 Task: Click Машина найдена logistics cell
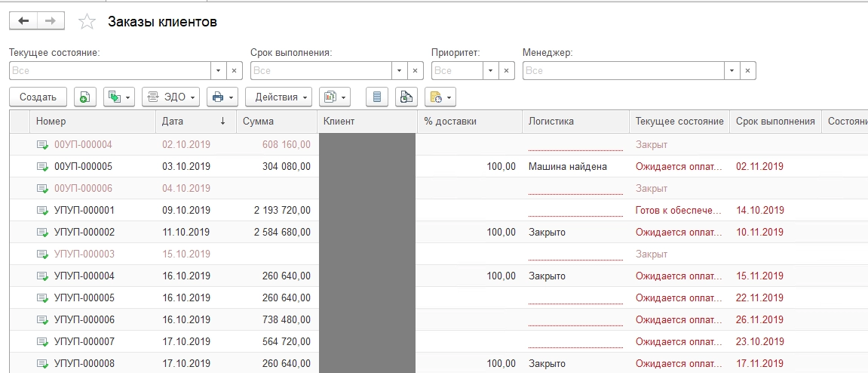tap(567, 167)
